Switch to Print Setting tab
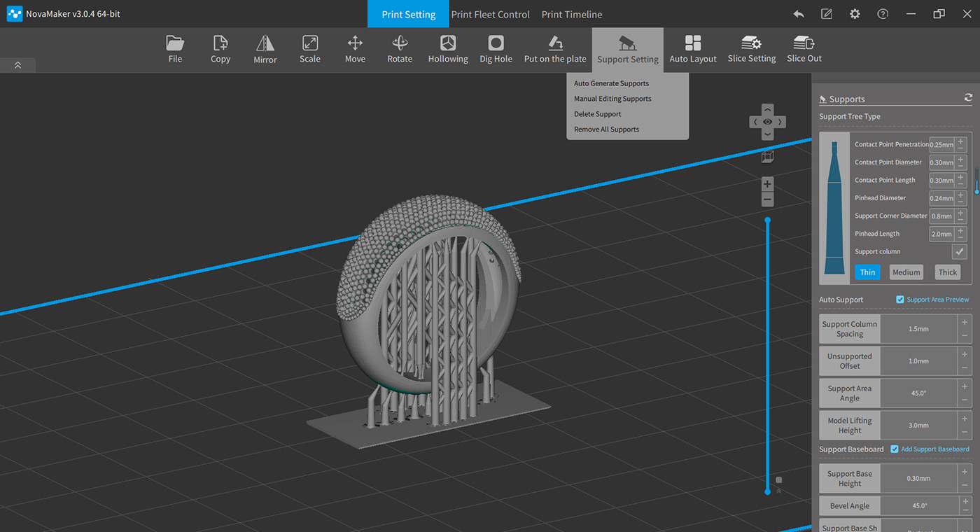The height and width of the screenshot is (532, 980). [409, 14]
